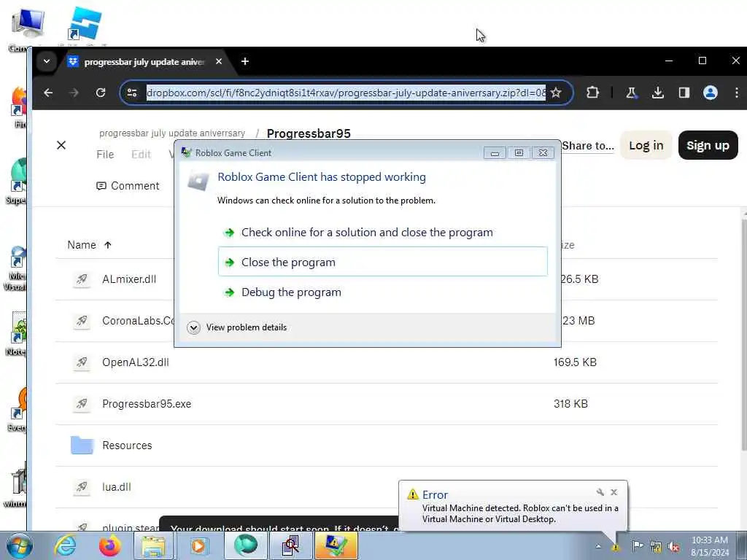
Task: Click the progressbar july update aniverrsary breadcrumb
Action: 172,133
